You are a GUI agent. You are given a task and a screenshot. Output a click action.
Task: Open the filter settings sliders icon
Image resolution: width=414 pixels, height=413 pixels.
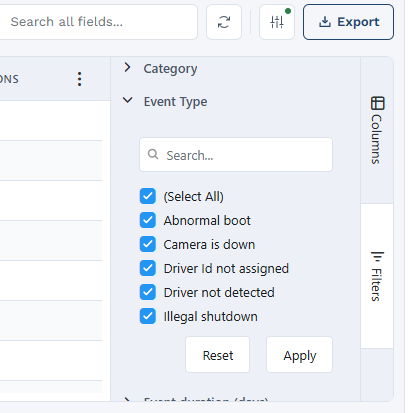tap(277, 22)
